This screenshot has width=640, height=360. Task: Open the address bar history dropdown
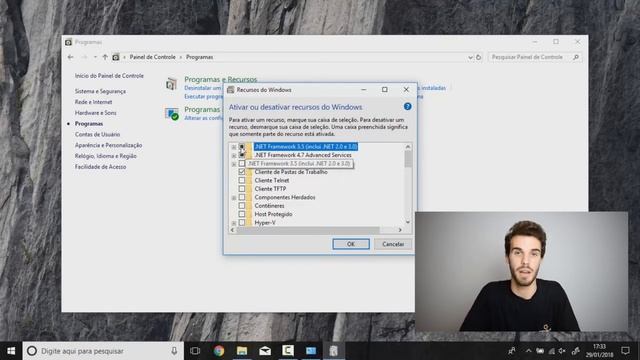click(470, 58)
